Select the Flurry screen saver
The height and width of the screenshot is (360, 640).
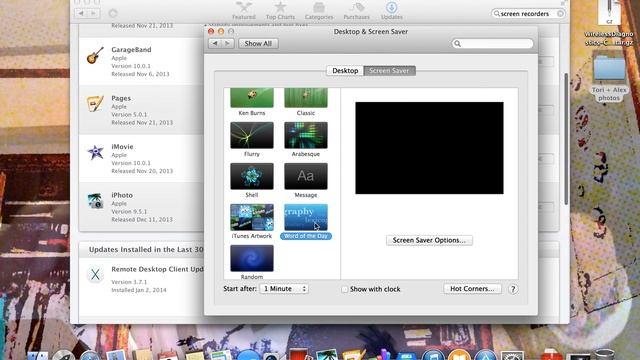pos(252,139)
